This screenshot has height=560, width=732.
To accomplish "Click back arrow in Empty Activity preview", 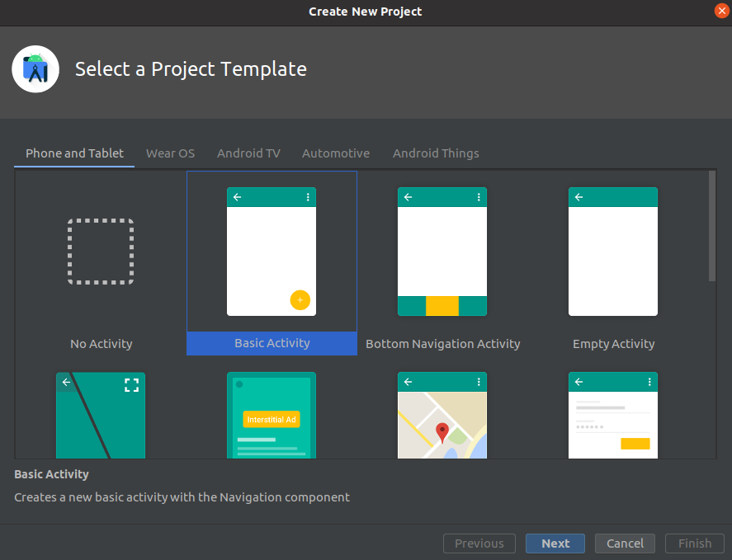I will click(579, 197).
